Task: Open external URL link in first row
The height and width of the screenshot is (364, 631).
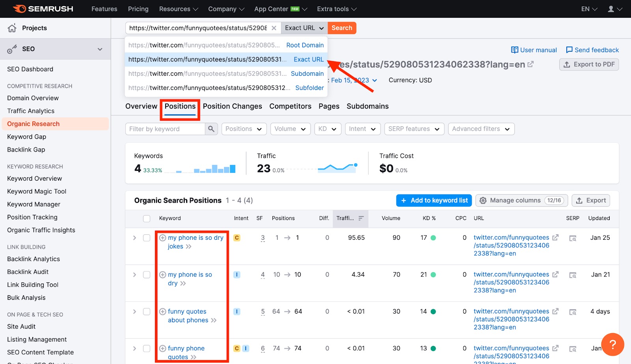Action: pos(555,237)
